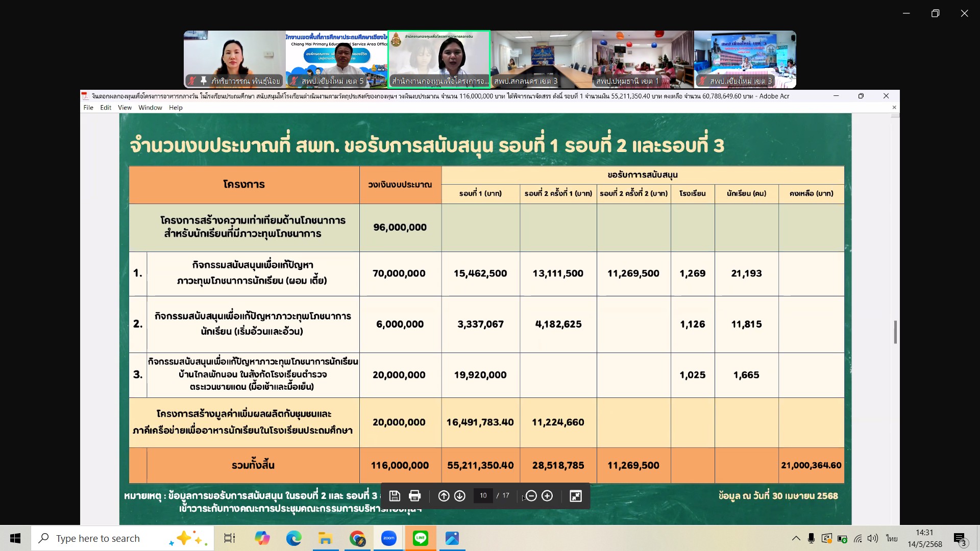Viewport: 980px width, 551px height.
Task: Open the Copilot app from the taskbar
Action: pos(262,538)
